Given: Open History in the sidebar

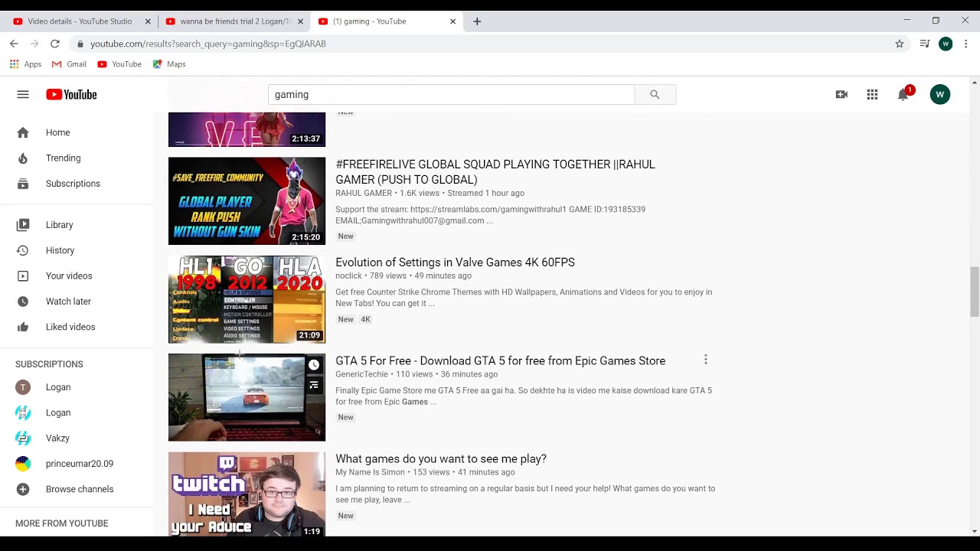Looking at the screenshot, I should tap(60, 250).
